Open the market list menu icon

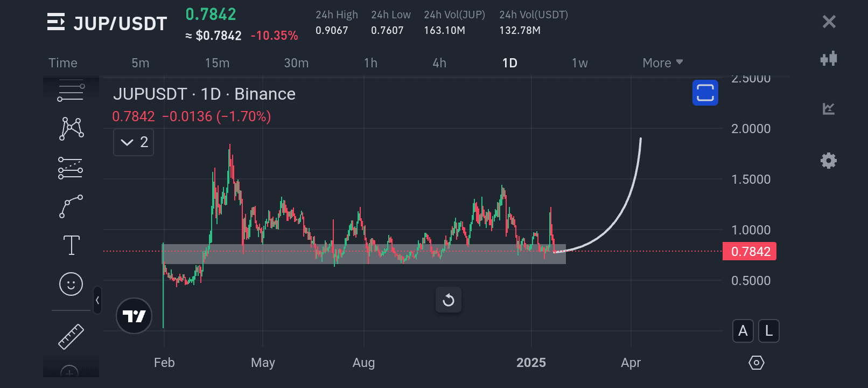coord(56,22)
